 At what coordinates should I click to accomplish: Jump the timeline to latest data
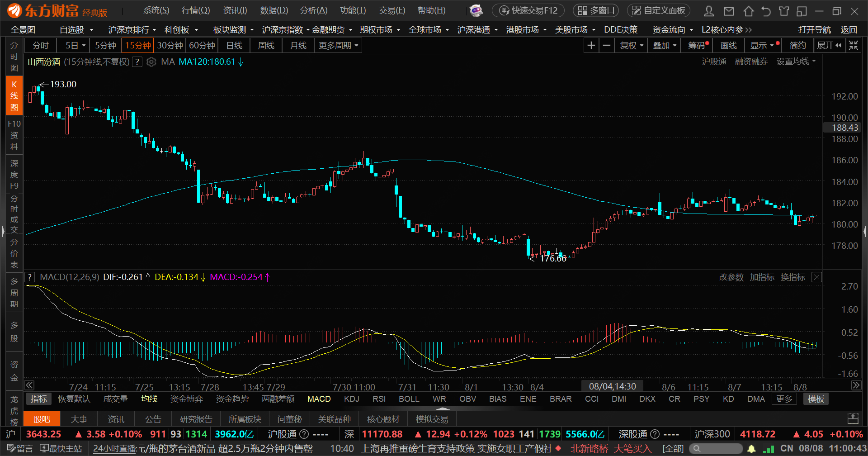(x=856, y=385)
